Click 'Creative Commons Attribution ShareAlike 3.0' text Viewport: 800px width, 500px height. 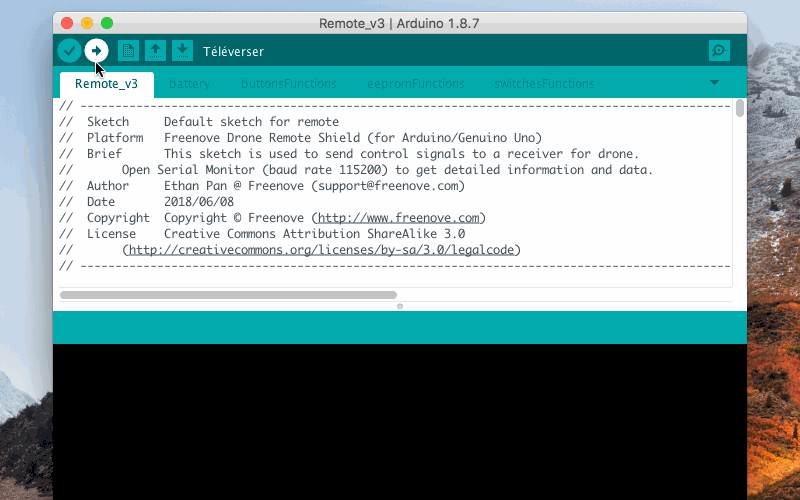pos(314,234)
